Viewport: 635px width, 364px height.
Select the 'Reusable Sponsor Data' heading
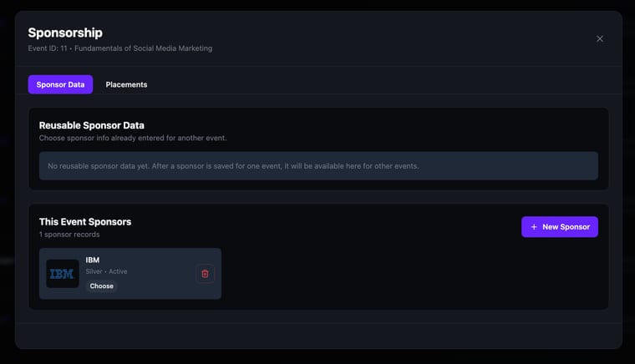[92, 125]
